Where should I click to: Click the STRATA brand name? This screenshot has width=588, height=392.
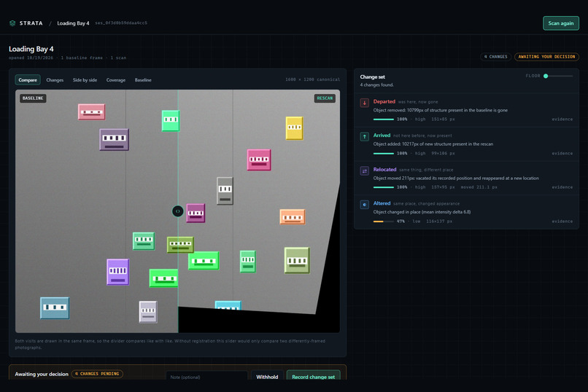click(31, 23)
